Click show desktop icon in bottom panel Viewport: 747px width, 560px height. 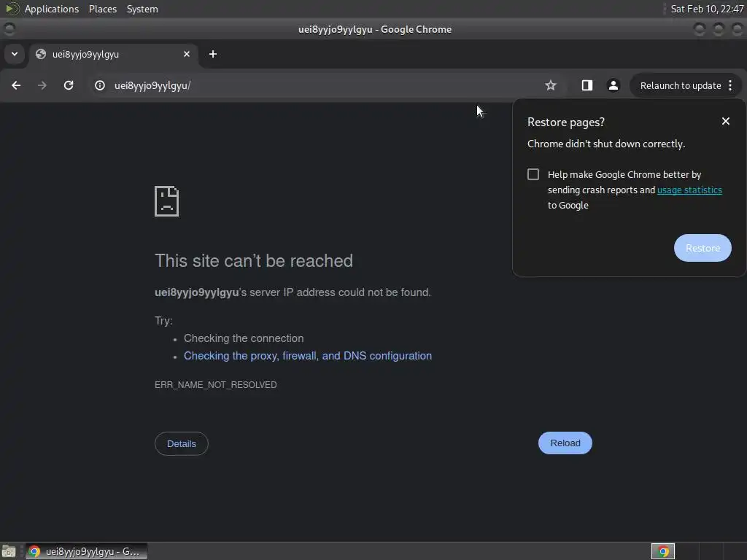9,551
